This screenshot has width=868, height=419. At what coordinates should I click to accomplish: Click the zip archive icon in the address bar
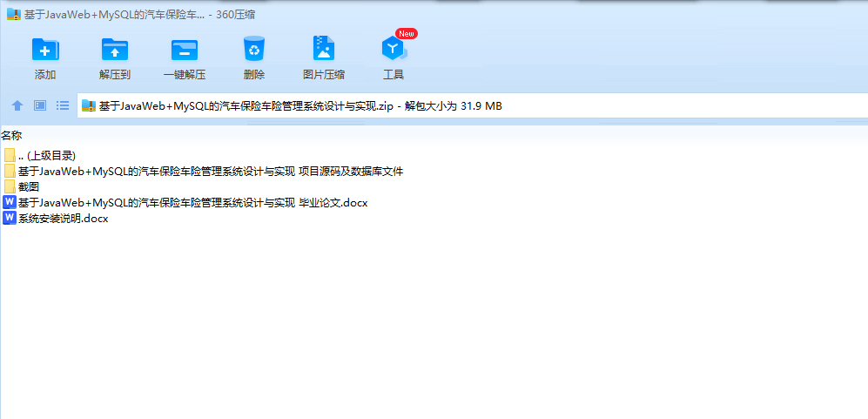click(89, 105)
